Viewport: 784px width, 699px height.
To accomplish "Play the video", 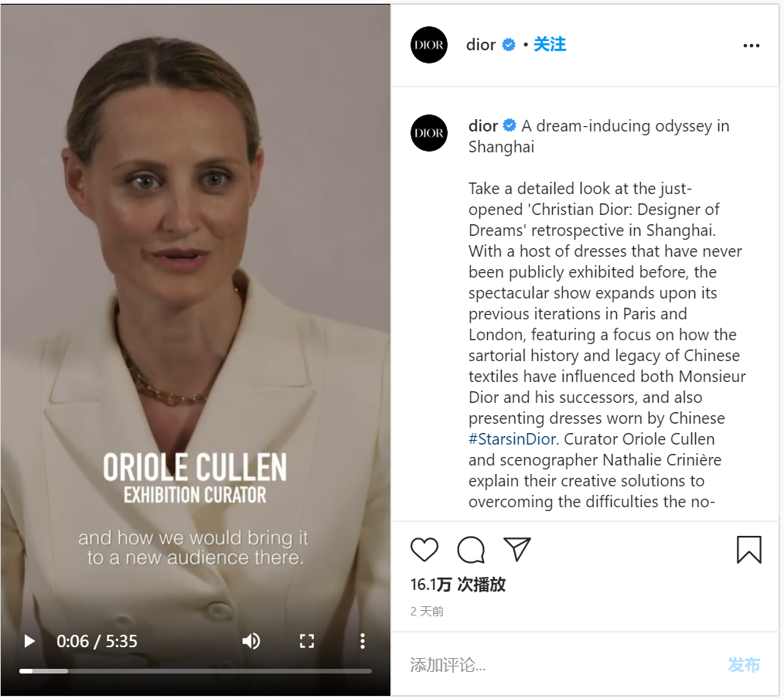I will pyautogui.click(x=29, y=641).
